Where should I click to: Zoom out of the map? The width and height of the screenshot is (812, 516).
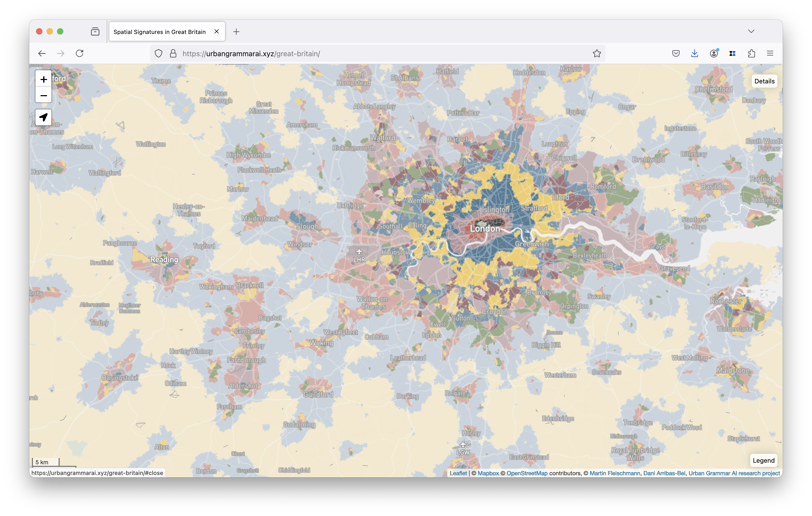43,96
